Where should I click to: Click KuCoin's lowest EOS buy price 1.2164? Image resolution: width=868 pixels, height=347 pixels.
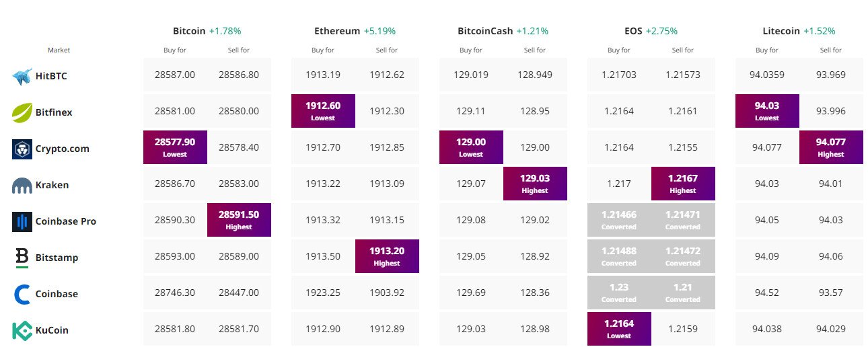click(619, 329)
